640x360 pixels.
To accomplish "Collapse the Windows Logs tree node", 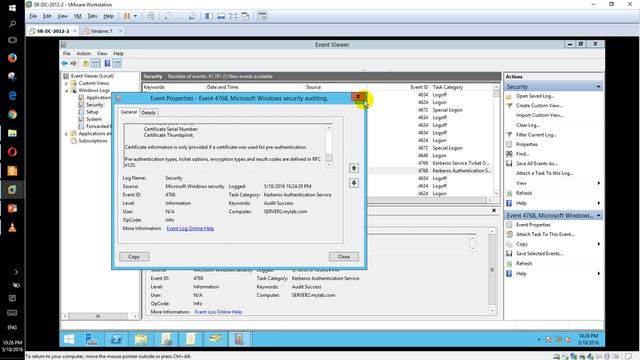I will click(66, 91).
